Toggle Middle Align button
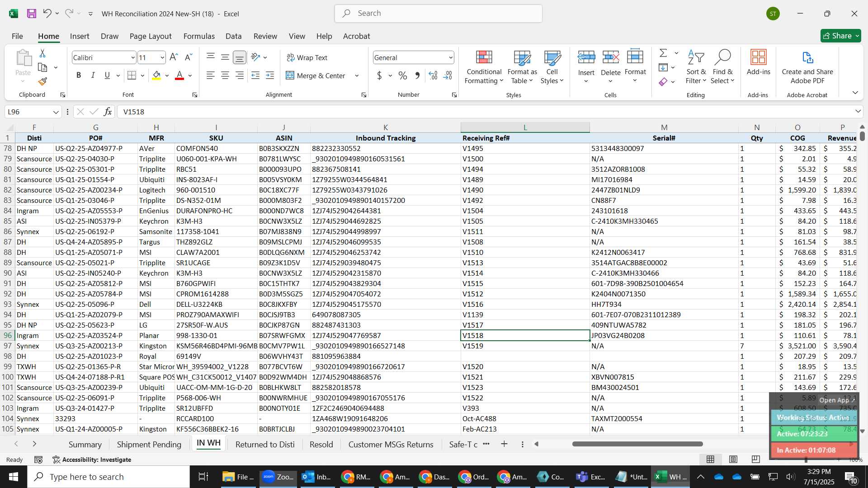This screenshot has width=868, height=488. point(225,57)
